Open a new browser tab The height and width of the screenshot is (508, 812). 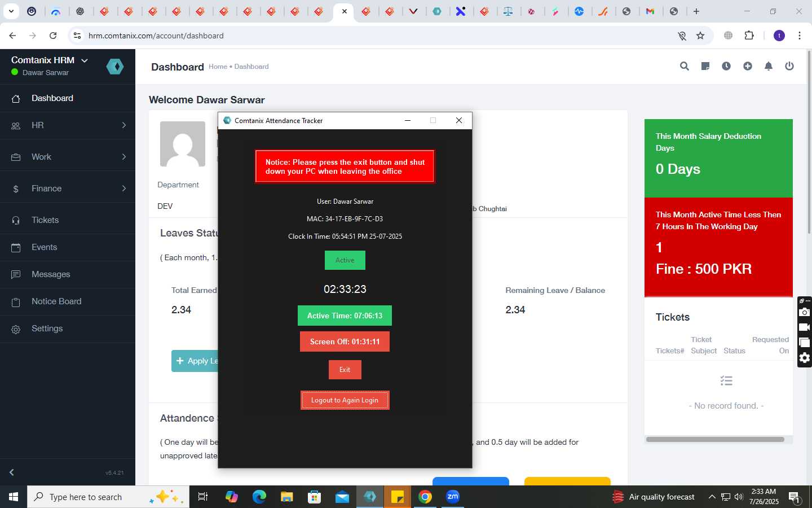(696, 11)
